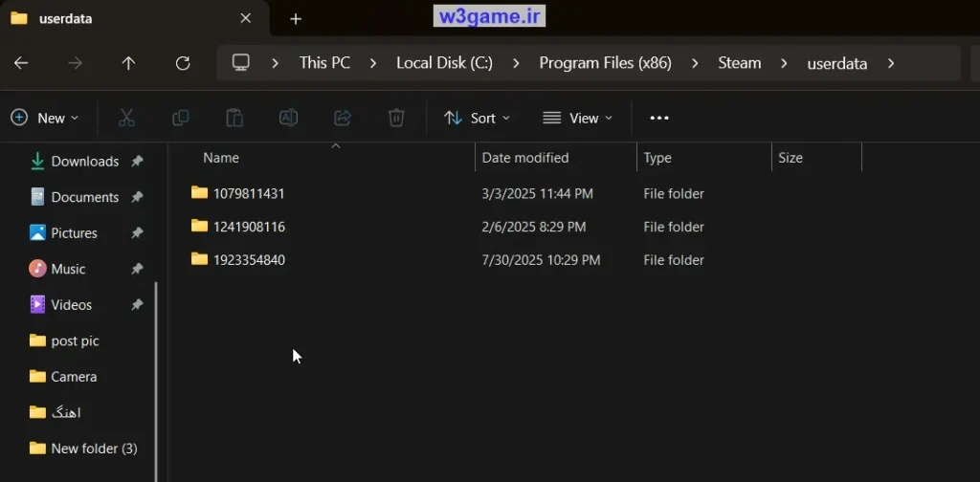Screen dimensions: 980x482
Task: Expand chevron after the PC icon
Action: point(275,63)
